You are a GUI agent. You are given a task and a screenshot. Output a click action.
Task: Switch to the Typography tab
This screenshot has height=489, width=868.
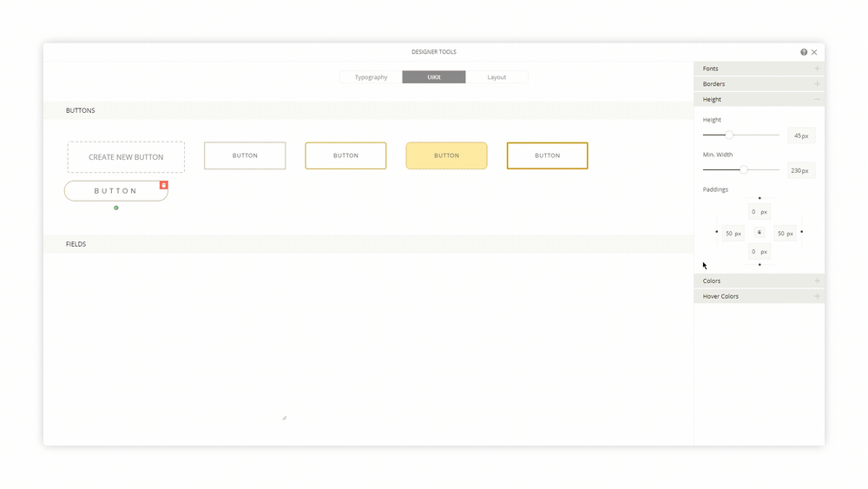371,77
